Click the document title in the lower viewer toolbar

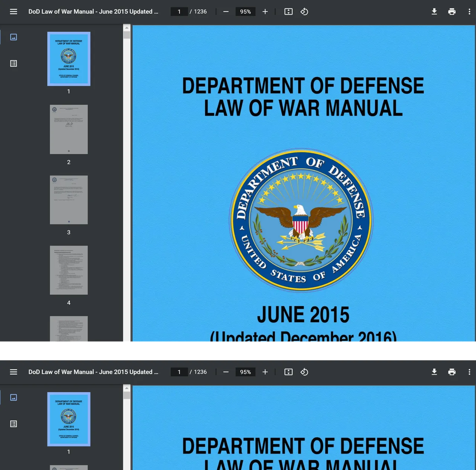point(93,372)
